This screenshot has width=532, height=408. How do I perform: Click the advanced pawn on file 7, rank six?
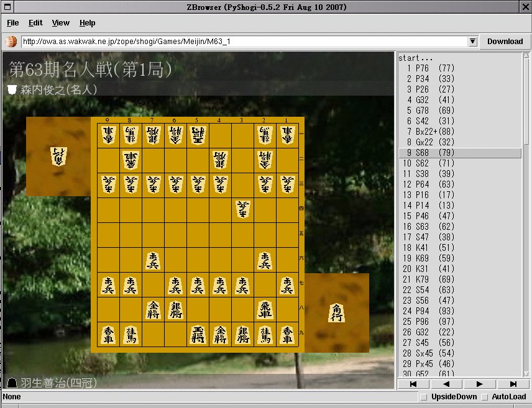point(153,260)
